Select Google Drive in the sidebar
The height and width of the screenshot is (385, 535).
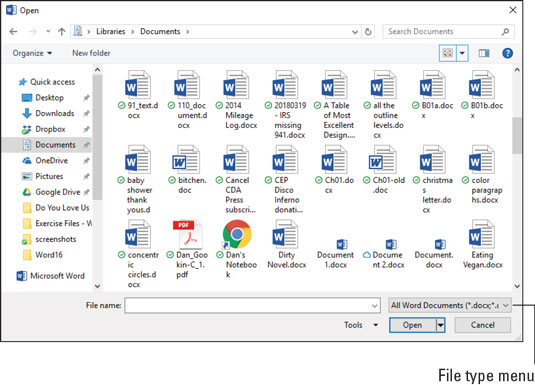pos(58,192)
